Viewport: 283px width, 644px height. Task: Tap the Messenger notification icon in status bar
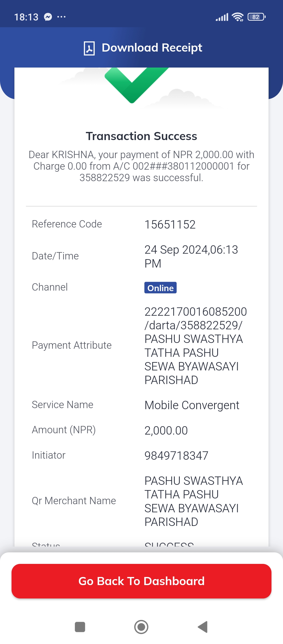pyautogui.click(x=48, y=17)
